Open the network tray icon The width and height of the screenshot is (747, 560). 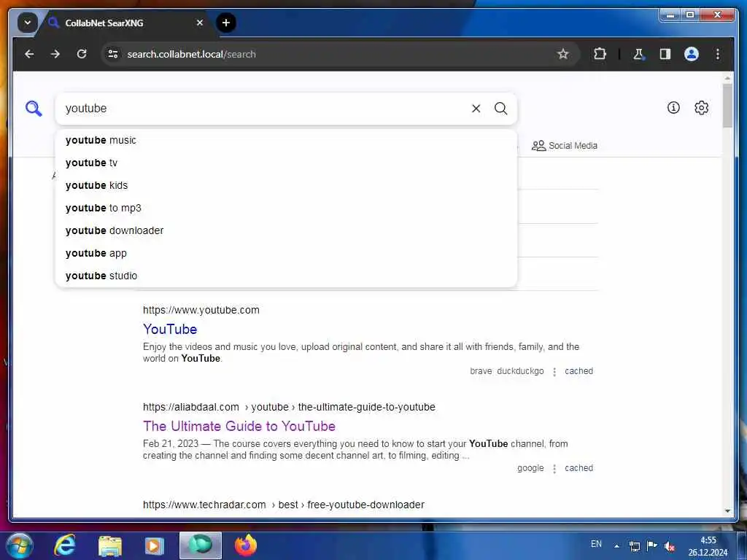[x=635, y=546]
